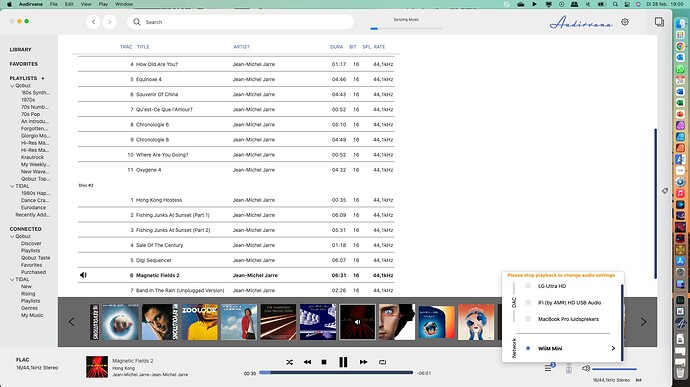This screenshot has height=387, width=690.
Task: Select MacBook Pro luidsprekers checkbox
Action: tap(528, 319)
